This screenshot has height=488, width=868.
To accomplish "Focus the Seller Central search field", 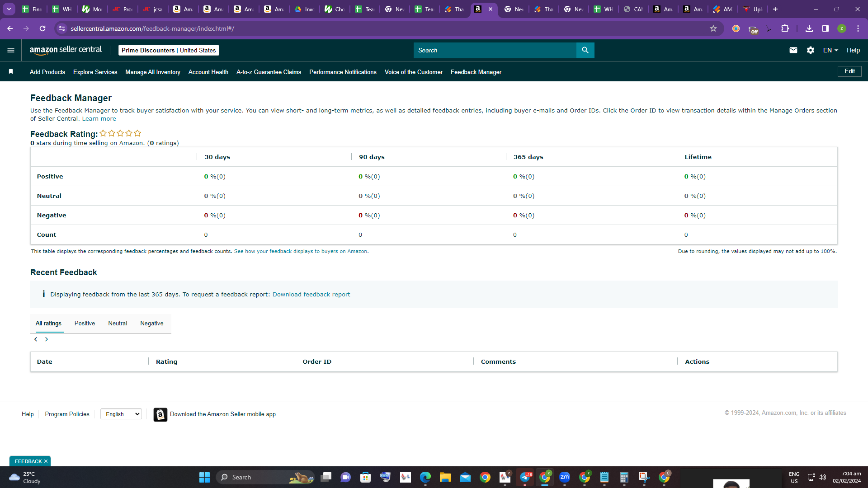I will click(x=495, y=50).
